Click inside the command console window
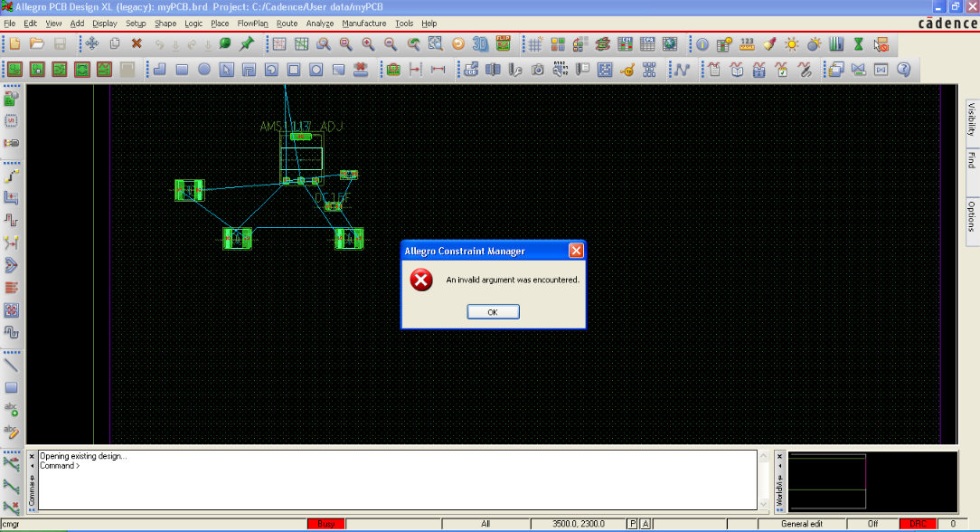Image resolution: width=980 pixels, height=532 pixels. click(398, 480)
